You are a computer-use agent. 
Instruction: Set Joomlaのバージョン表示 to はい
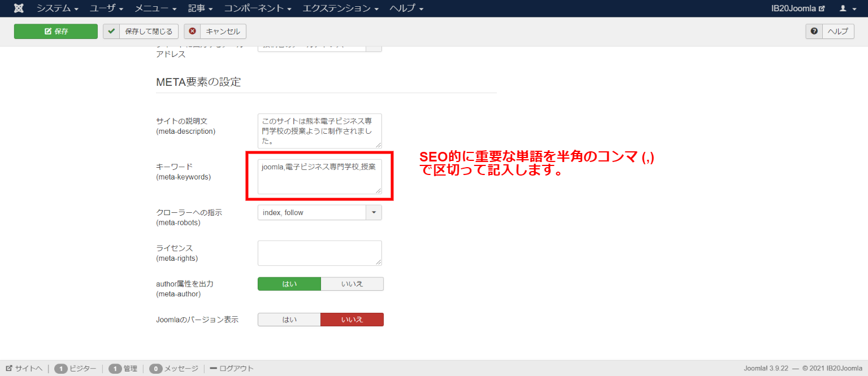(x=289, y=320)
